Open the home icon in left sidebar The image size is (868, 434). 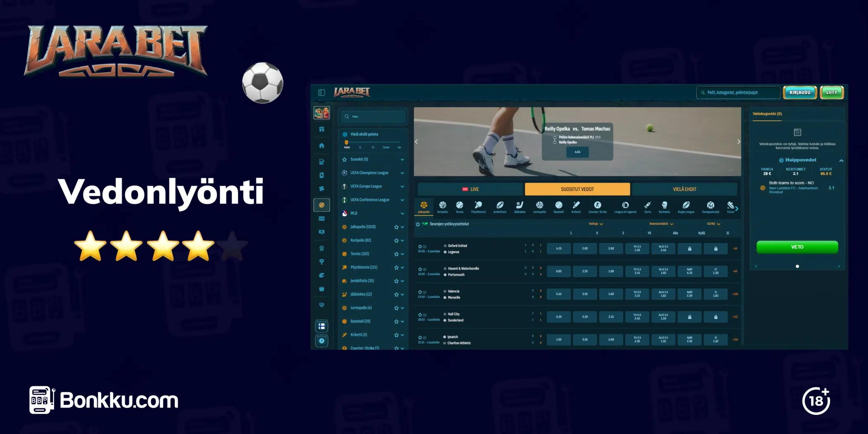tap(322, 145)
